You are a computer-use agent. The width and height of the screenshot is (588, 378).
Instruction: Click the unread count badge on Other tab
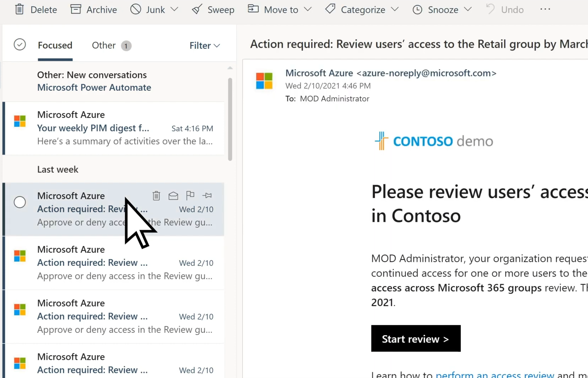126,46
